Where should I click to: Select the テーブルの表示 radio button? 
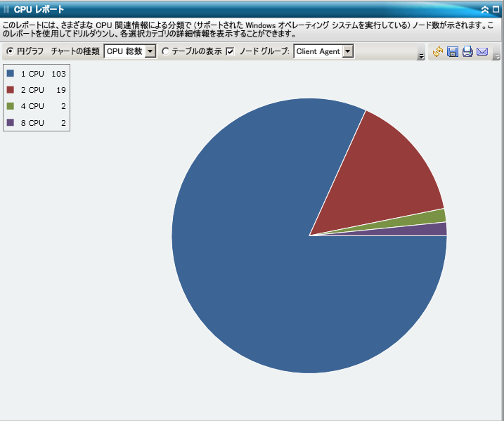(x=165, y=51)
